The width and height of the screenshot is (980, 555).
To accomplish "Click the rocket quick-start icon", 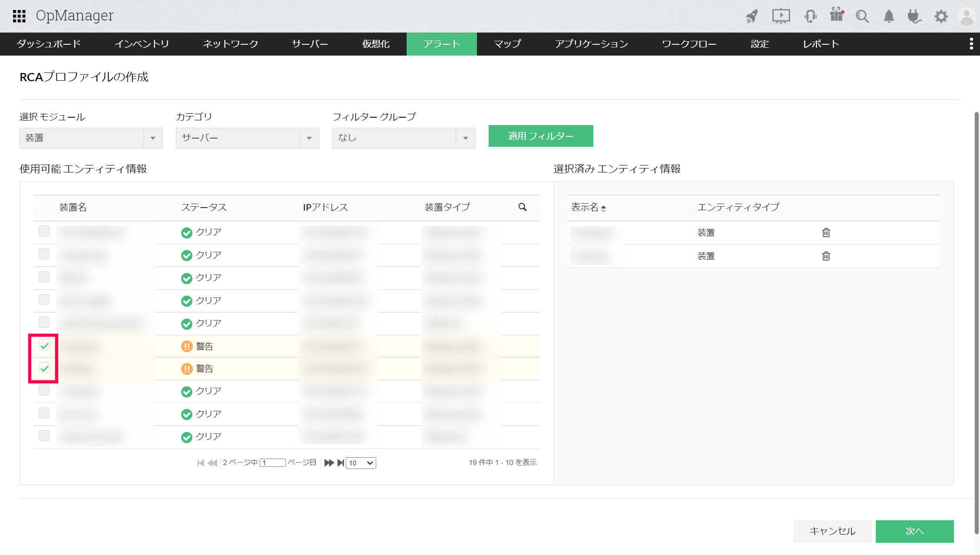I will point(752,17).
